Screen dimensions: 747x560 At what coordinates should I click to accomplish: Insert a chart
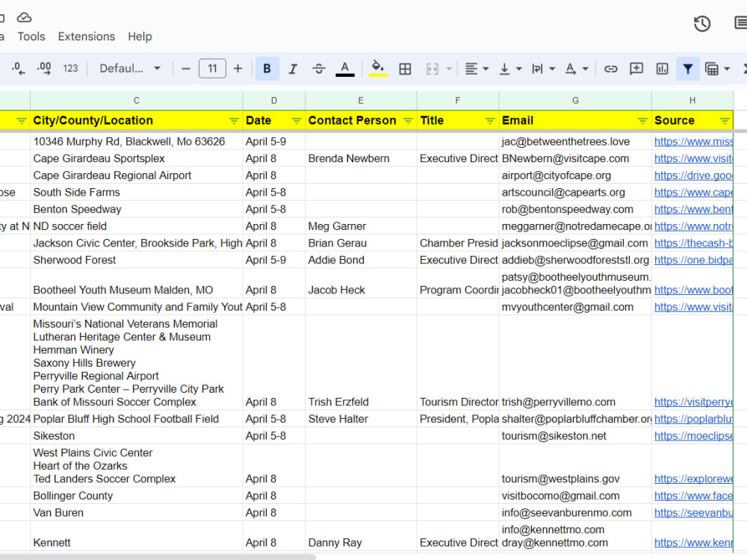click(x=662, y=69)
